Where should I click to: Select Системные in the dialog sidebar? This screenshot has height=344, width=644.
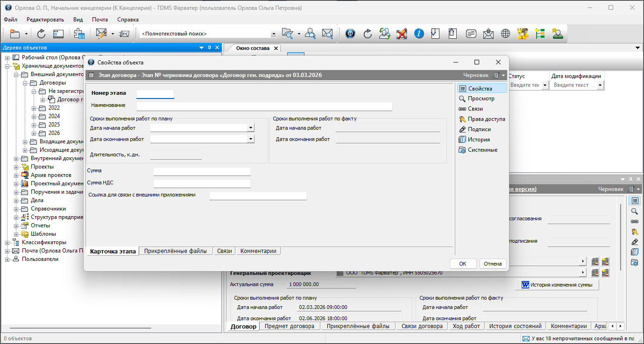point(482,150)
